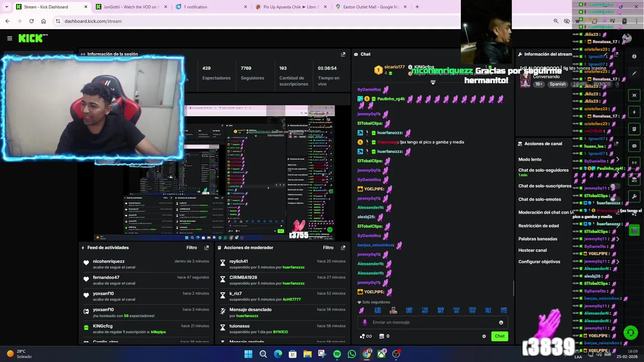Image resolution: width=644 pixels, height=362 pixels.
Task: Pop out the Acciones de moderador panel
Action: (343, 248)
